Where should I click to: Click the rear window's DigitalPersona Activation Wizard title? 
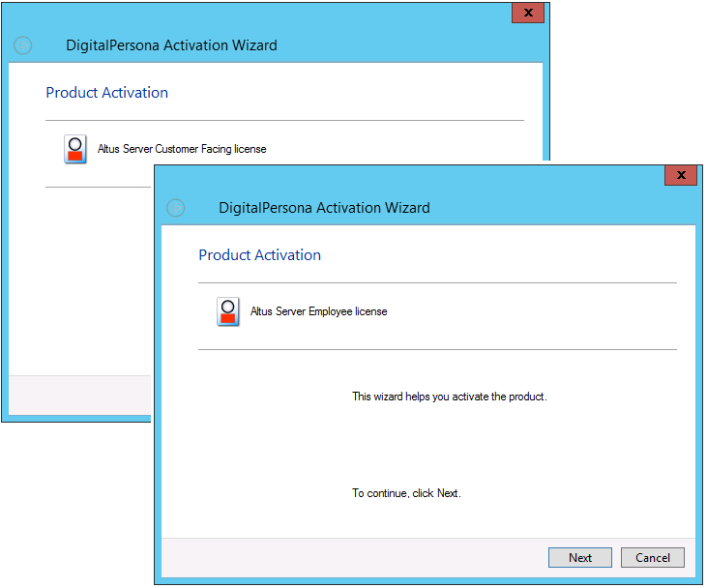[x=171, y=45]
